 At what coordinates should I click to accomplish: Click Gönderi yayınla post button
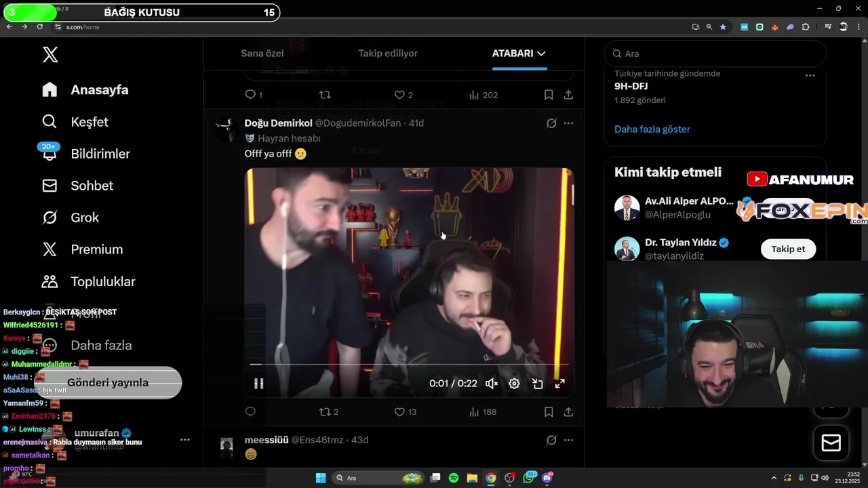[x=108, y=382]
